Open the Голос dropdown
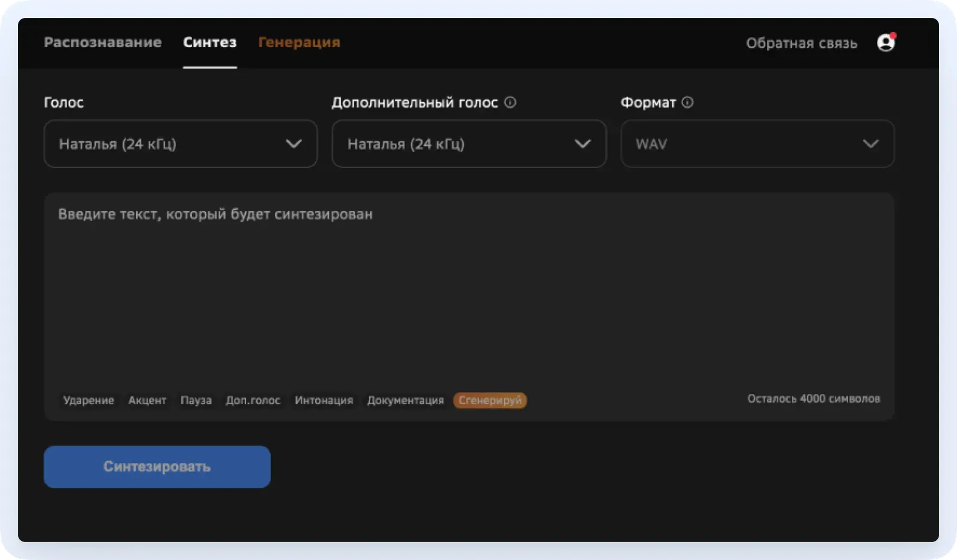This screenshot has width=957, height=560. (x=181, y=143)
